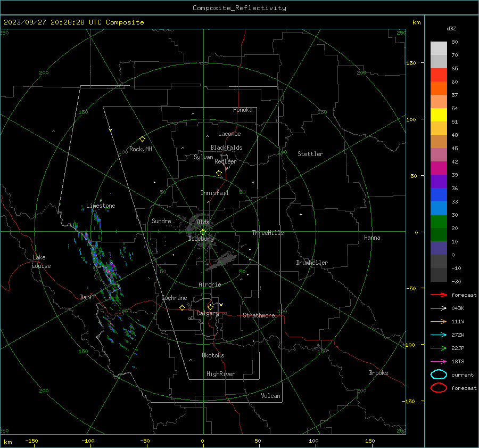The height and width of the screenshot is (448, 479).
Task: Click the yellow diamond marker below Cochrane
Action: click(182, 307)
